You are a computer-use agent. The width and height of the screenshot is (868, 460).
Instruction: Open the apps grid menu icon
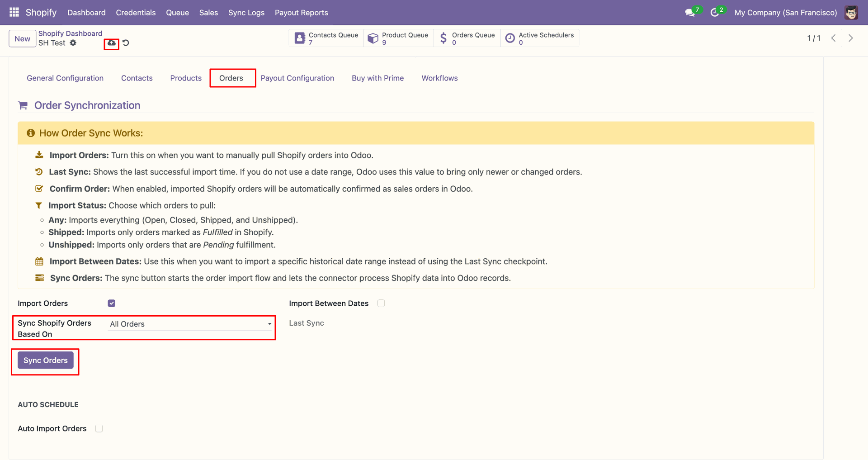click(x=14, y=12)
